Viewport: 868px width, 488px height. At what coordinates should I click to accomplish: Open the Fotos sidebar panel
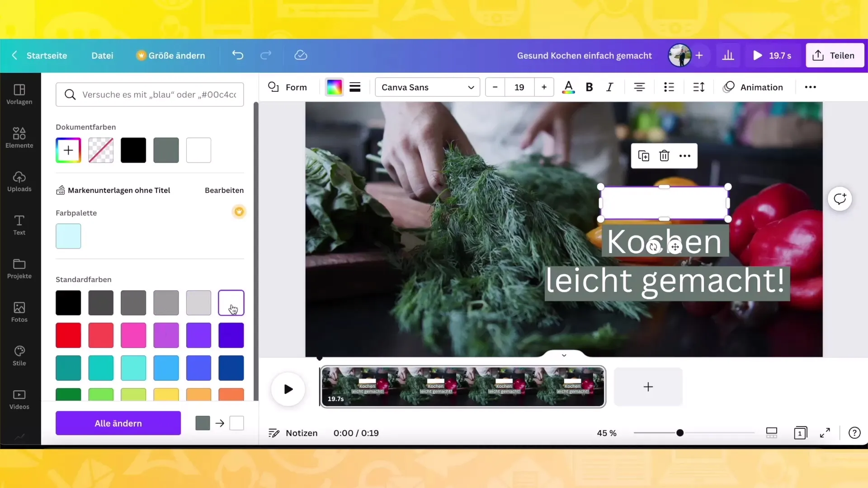click(19, 312)
